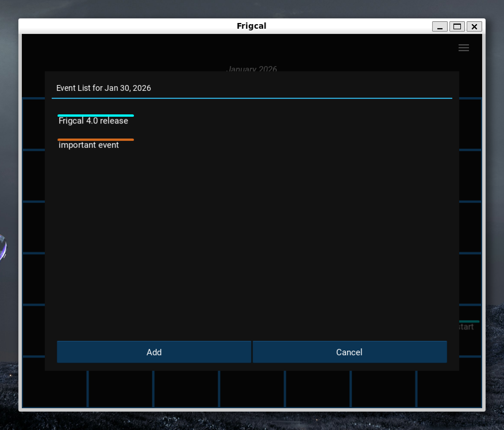This screenshot has height=430, width=504.
Task: Click orange color bar above important event
Action: [95, 140]
